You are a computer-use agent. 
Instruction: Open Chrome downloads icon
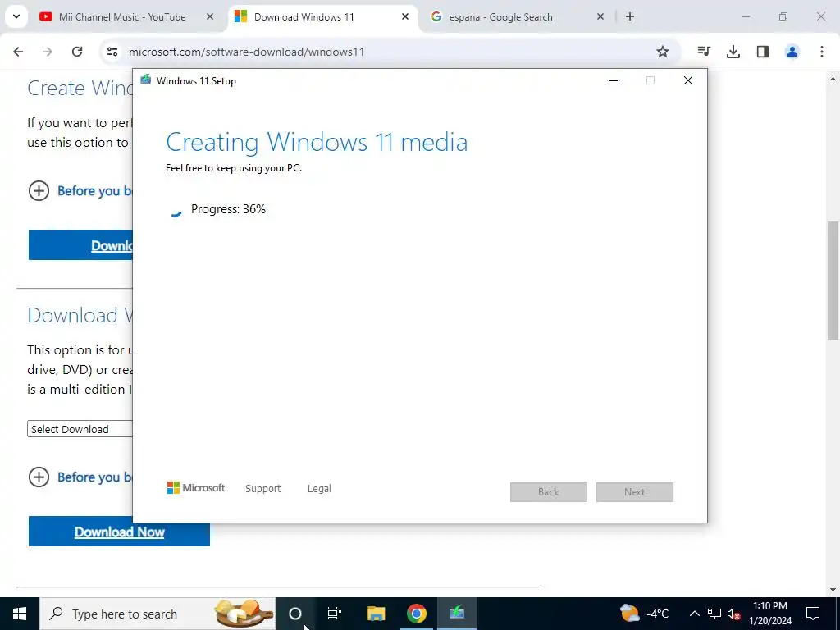coord(733,52)
